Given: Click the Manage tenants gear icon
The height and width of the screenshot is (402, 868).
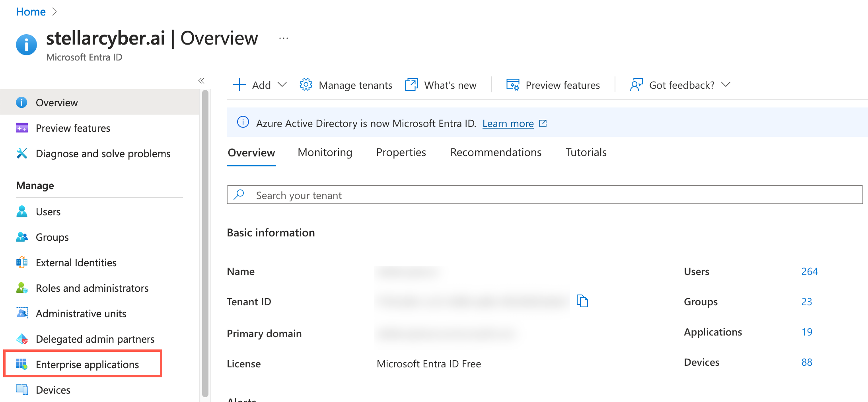Looking at the screenshot, I should pos(306,85).
